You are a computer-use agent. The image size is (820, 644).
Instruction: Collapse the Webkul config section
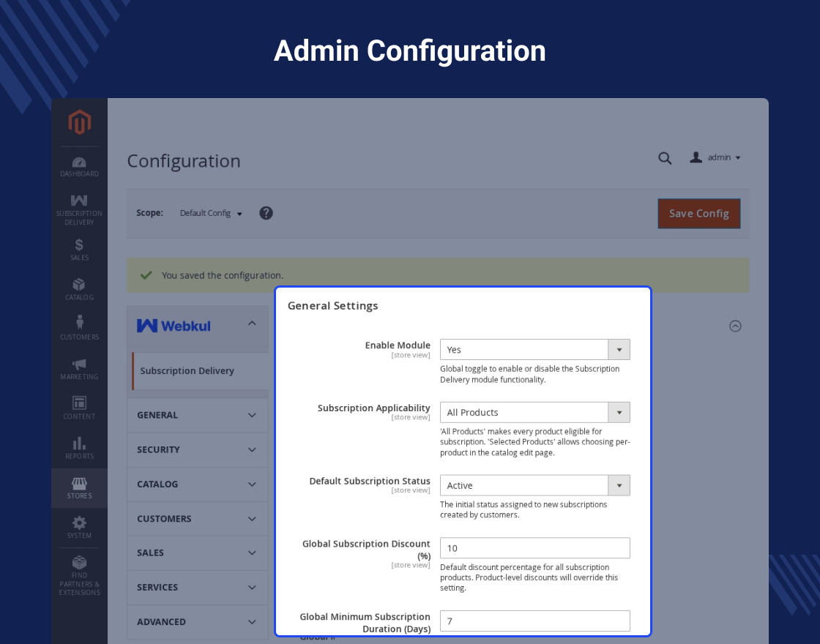(x=198, y=326)
